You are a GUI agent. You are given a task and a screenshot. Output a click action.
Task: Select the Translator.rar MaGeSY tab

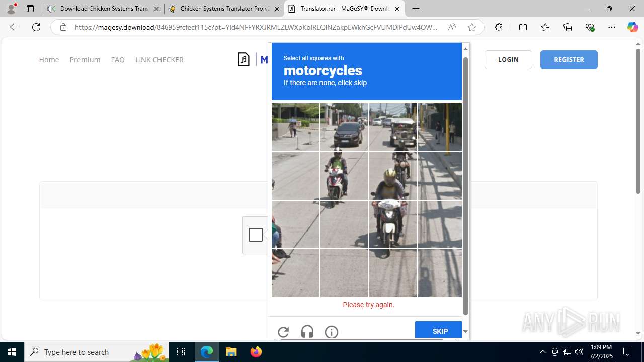coord(344,9)
